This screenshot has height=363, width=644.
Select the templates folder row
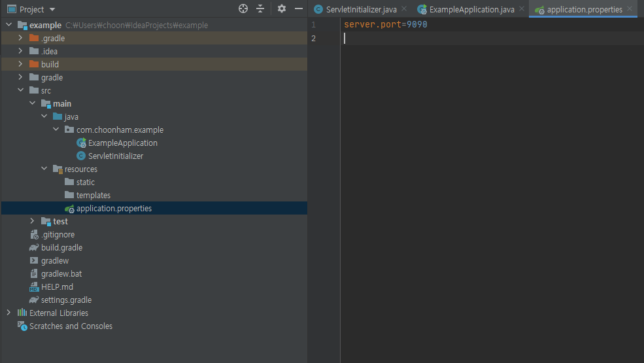point(154,195)
